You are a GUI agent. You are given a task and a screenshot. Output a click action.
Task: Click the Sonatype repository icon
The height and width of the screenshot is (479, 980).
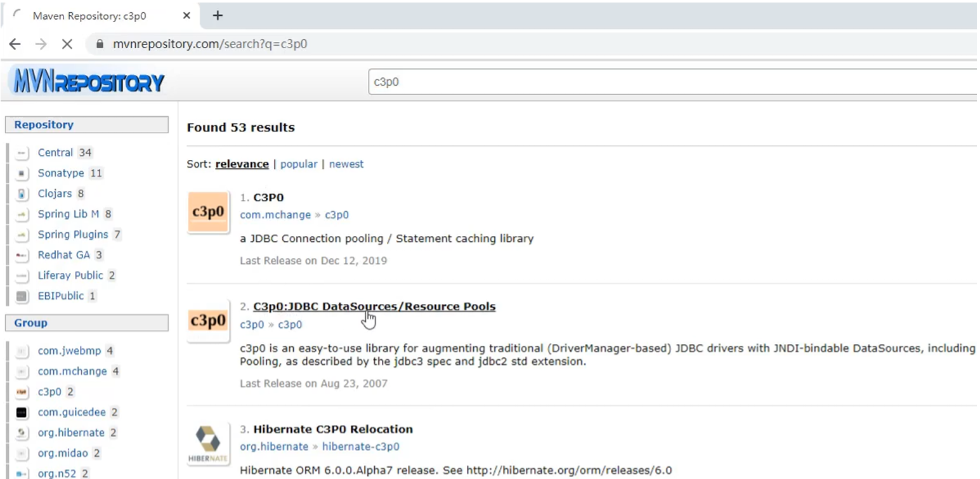tap(23, 173)
